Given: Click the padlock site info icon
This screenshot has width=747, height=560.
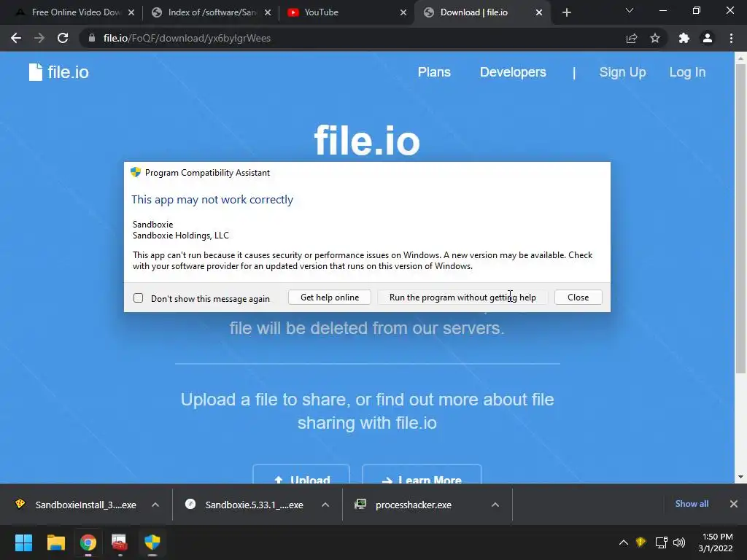Looking at the screenshot, I should (x=92, y=38).
